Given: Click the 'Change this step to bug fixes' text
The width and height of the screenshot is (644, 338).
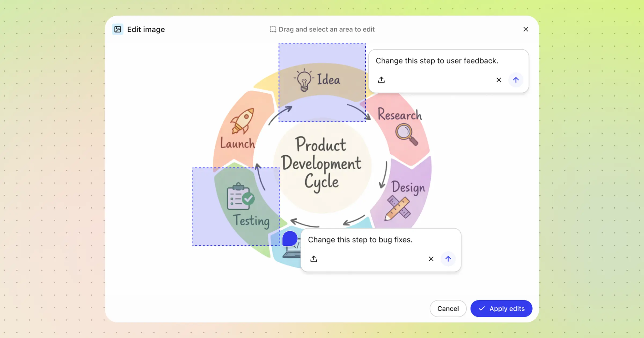Looking at the screenshot, I should tap(360, 240).
